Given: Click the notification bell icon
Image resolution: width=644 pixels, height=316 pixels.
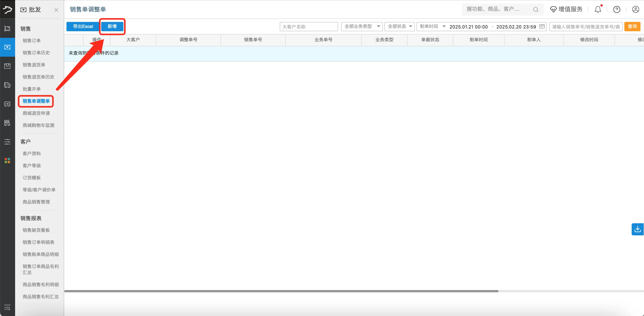Looking at the screenshot, I should (598, 10).
